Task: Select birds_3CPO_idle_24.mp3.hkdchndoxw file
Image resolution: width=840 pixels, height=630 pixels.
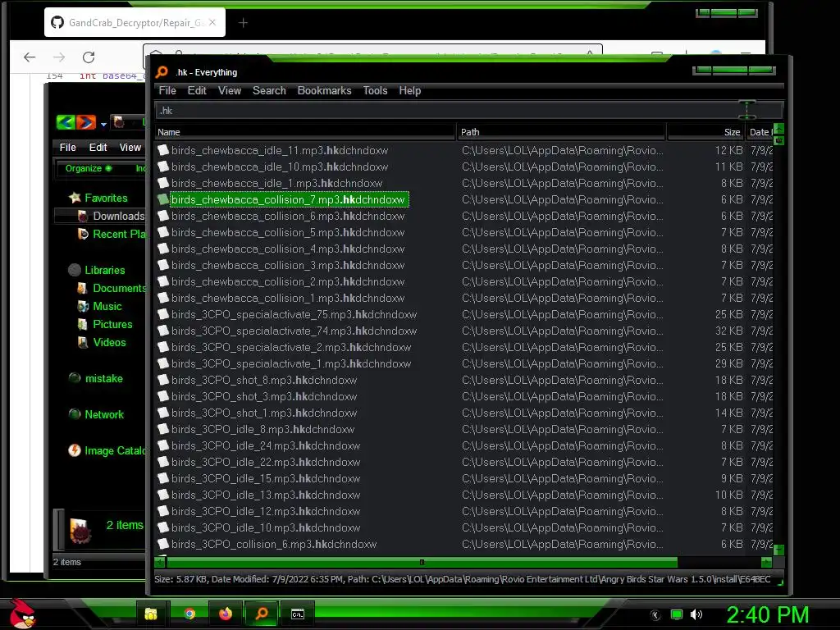Action: click(x=266, y=445)
